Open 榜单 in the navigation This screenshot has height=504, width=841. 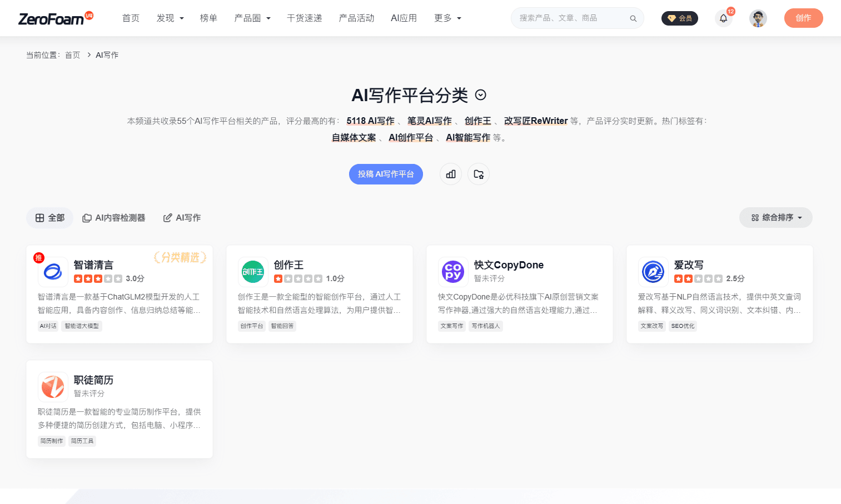click(x=208, y=18)
